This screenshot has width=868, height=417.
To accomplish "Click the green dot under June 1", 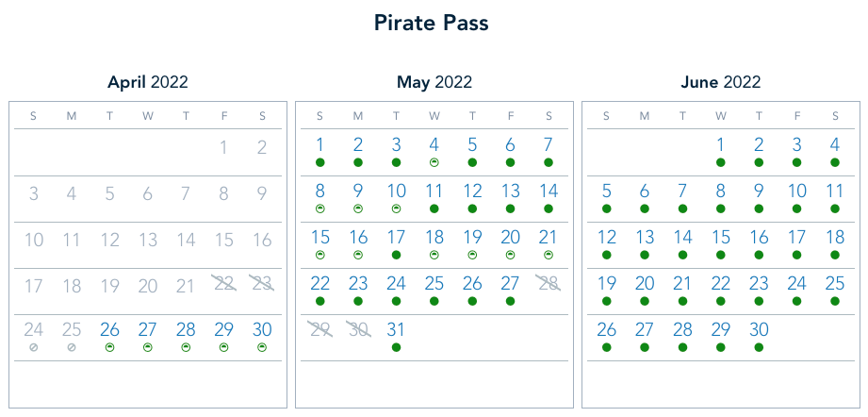I will pos(721,162).
